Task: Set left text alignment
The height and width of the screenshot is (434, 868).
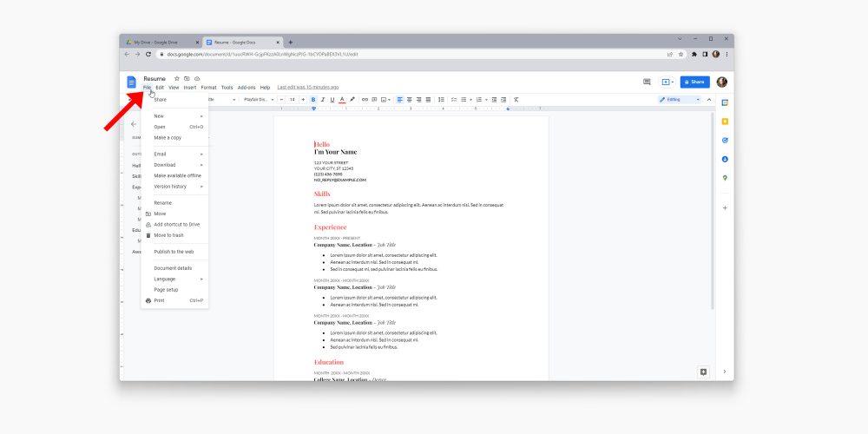Action: click(400, 100)
